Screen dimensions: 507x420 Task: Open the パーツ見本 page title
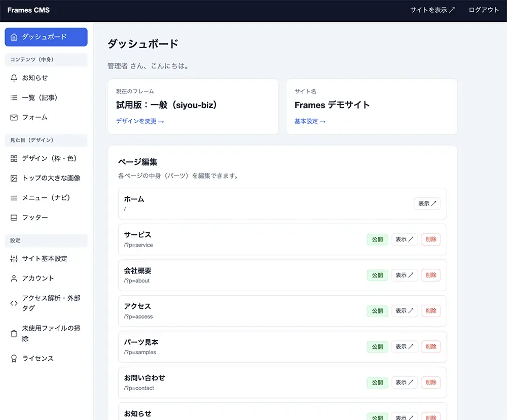coord(141,342)
